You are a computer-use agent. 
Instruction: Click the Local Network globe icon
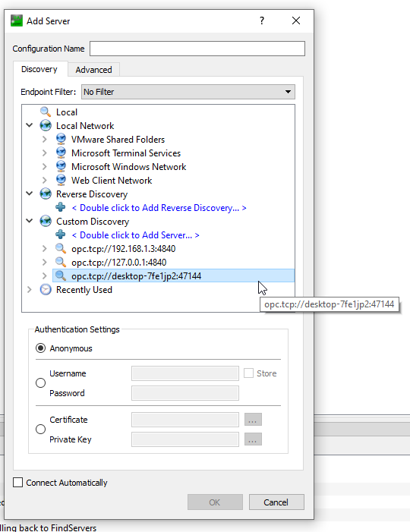(x=45, y=125)
